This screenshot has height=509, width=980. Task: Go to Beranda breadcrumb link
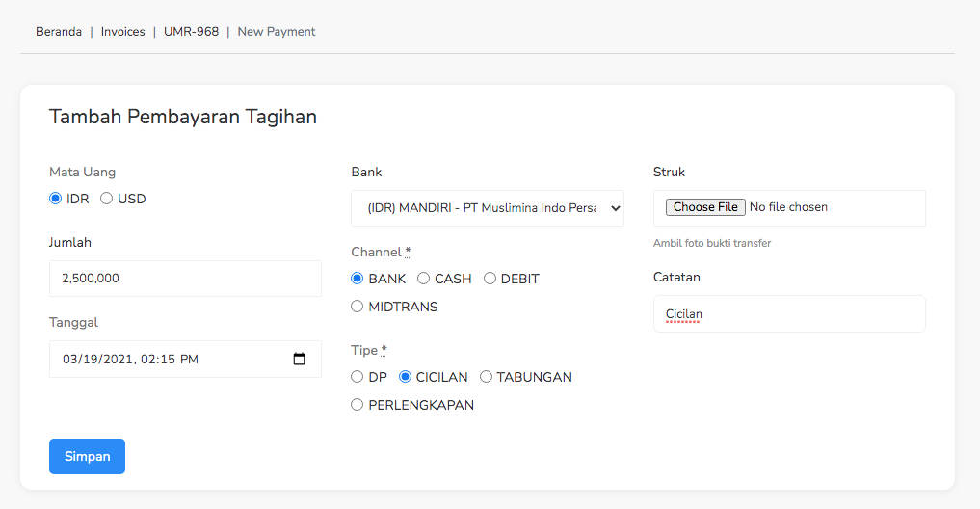click(x=59, y=32)
